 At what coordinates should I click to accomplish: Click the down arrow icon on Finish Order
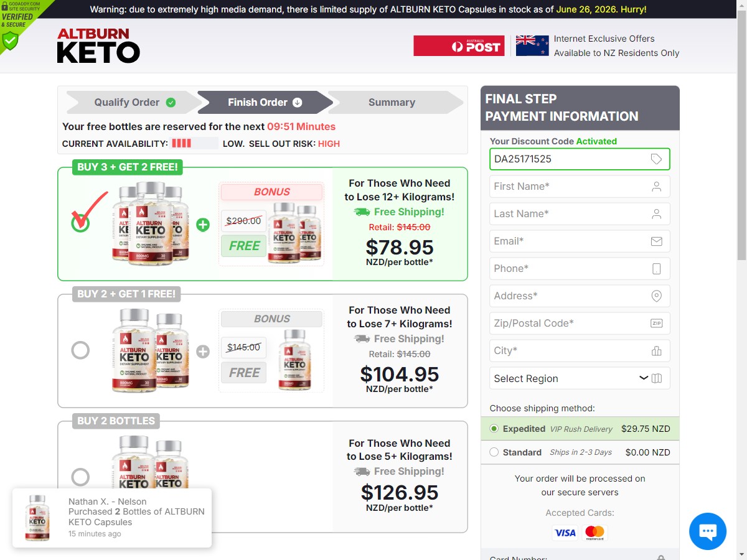(298, 103)
